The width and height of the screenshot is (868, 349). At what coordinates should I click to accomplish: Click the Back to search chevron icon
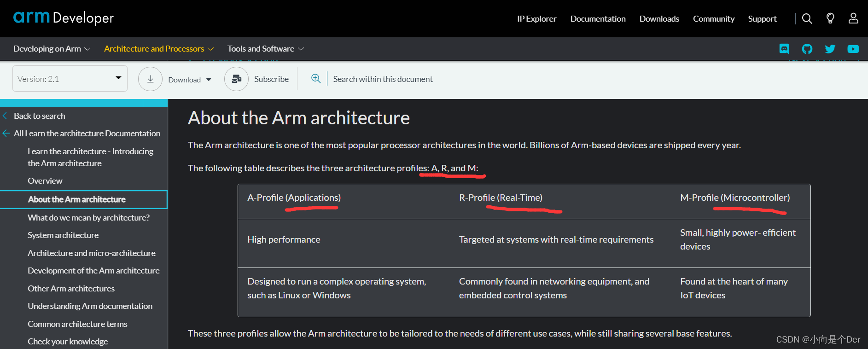5,116
